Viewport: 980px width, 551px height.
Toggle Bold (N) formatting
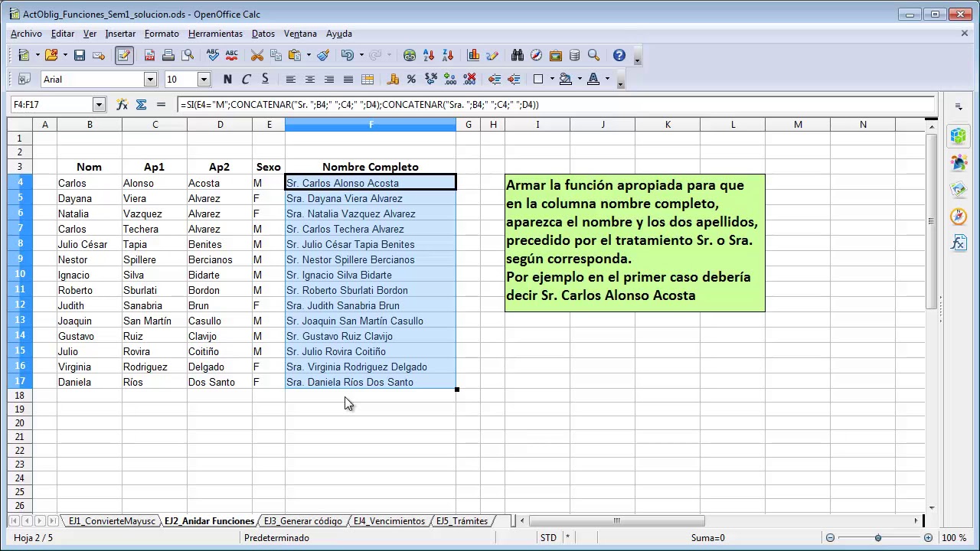click(x=227, y=79)
